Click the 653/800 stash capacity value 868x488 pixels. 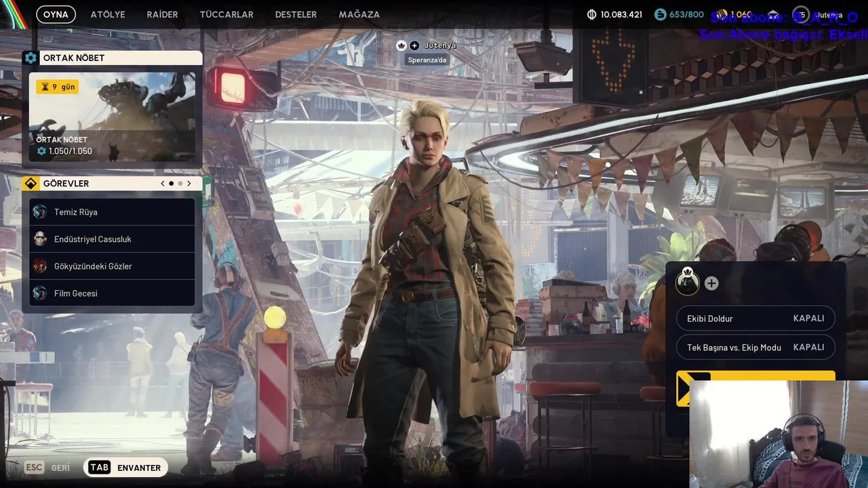(x=687, y=14)
